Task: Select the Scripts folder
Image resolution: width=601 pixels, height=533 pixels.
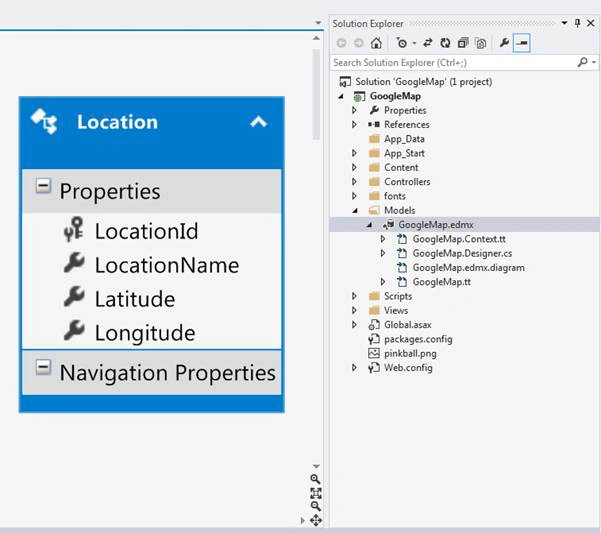Action: coord(398,296)
